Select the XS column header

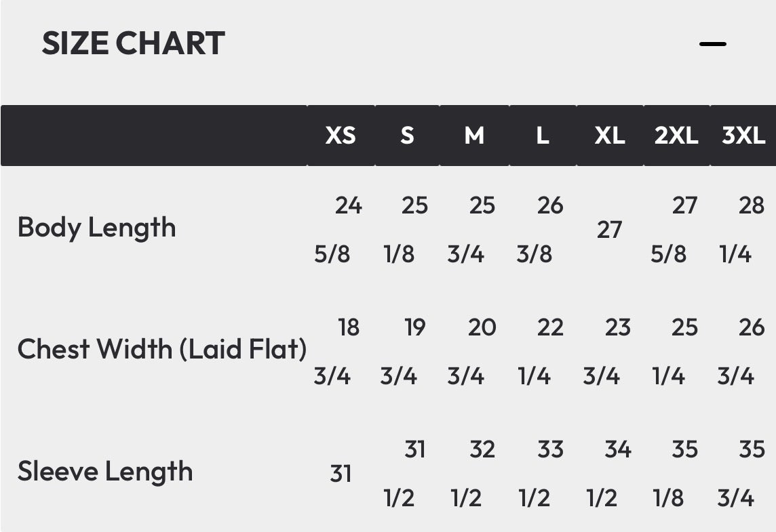(340, 136)
